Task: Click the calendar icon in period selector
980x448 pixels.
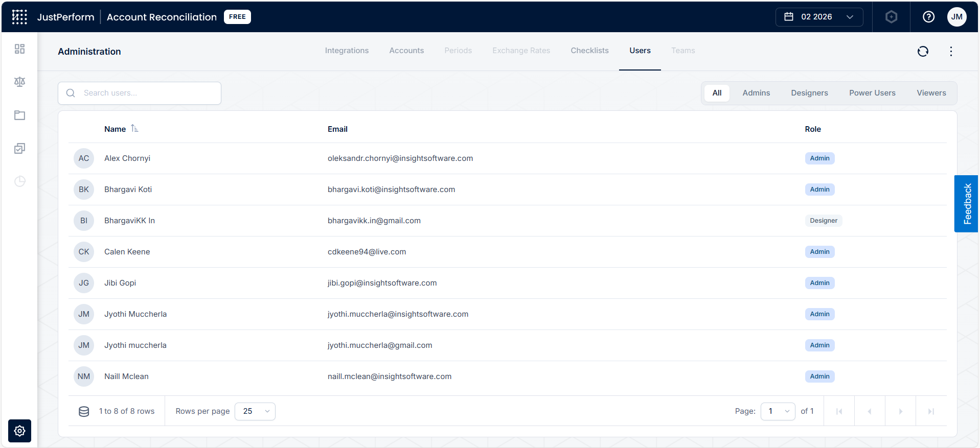Action: tap(789, 17)
